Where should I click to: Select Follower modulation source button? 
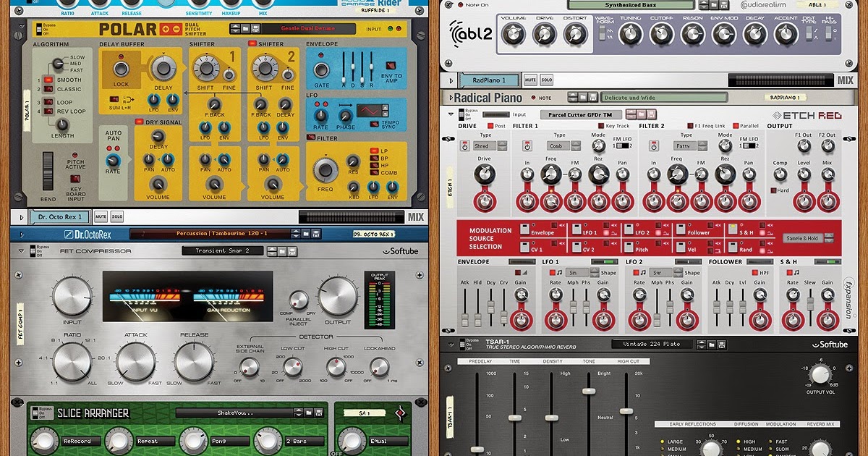coord(681,229)
